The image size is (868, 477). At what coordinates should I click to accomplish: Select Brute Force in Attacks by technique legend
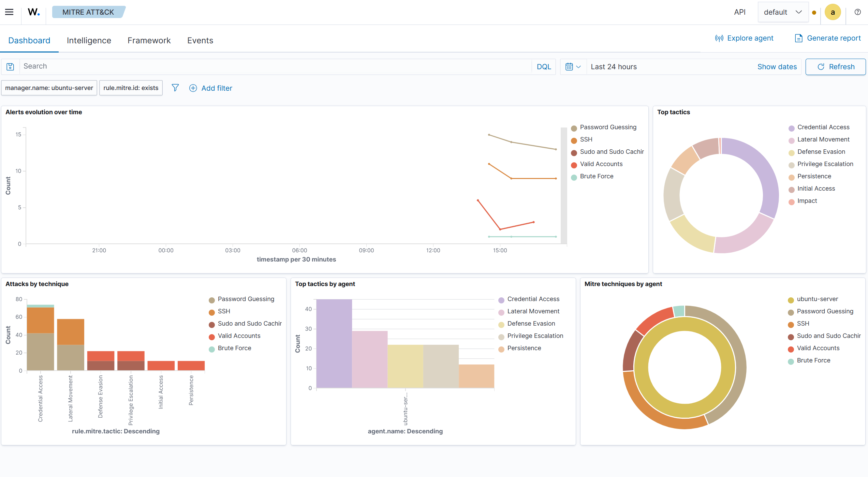[x=234, y=348]
